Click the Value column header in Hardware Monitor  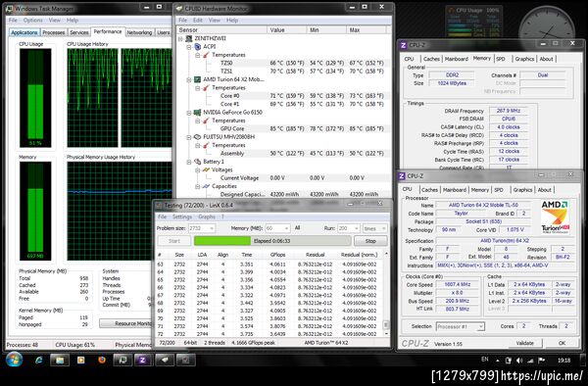point(286,30)
